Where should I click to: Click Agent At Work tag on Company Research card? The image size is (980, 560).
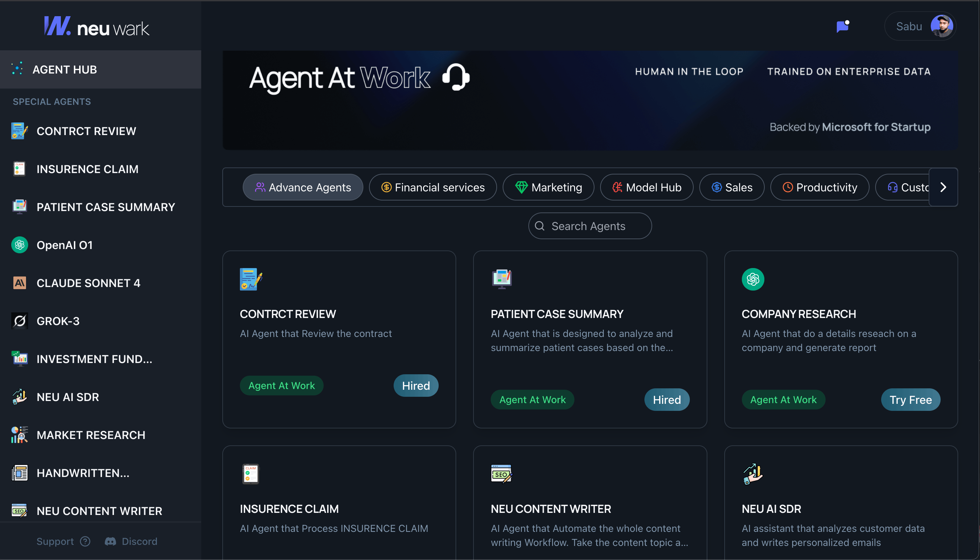click(783, 400)
